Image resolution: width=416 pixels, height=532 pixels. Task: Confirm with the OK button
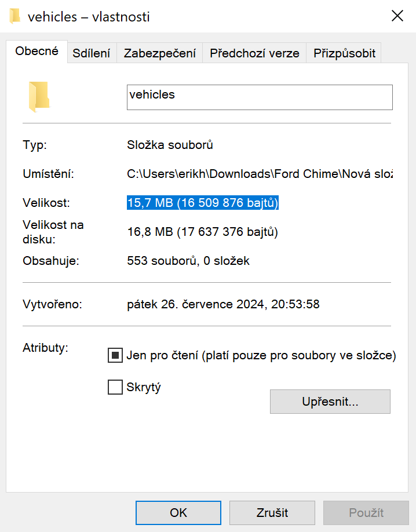tap(178, 513)
